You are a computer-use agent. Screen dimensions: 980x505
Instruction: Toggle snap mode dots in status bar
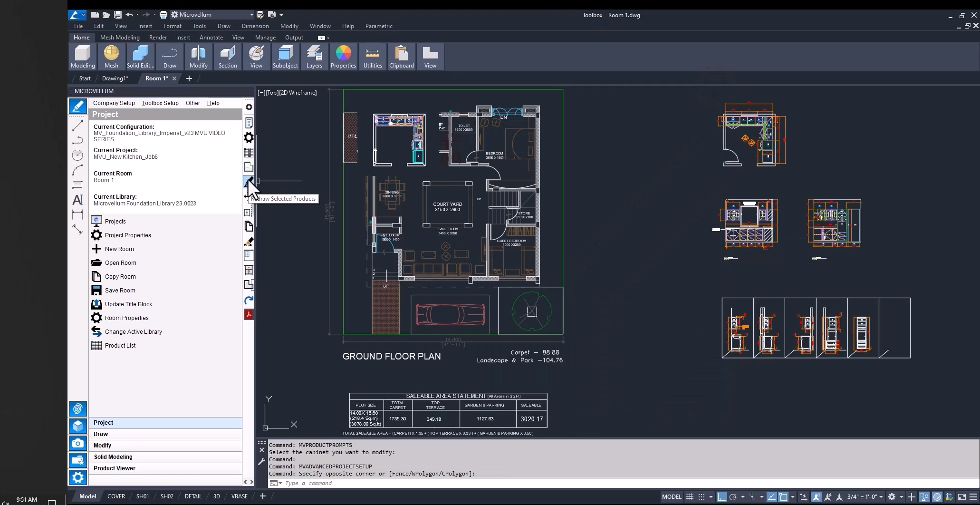701,497
